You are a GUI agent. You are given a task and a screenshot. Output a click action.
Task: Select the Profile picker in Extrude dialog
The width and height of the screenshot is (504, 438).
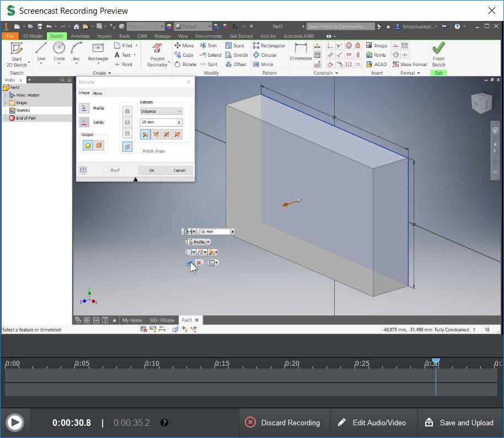[x=83, y=108]
